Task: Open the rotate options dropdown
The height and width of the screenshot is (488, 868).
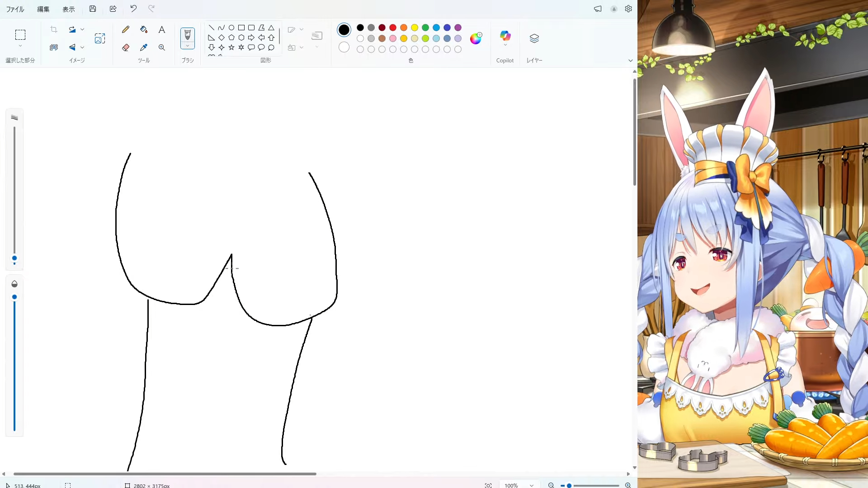Action: 82,29
